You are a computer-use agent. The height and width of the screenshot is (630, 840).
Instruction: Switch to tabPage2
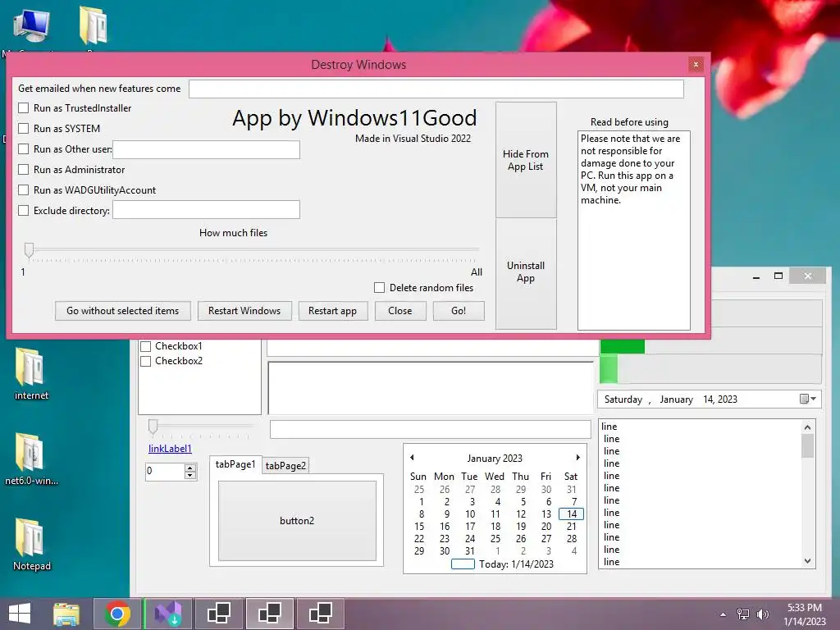pyautogui.click(x=285, y=466)
